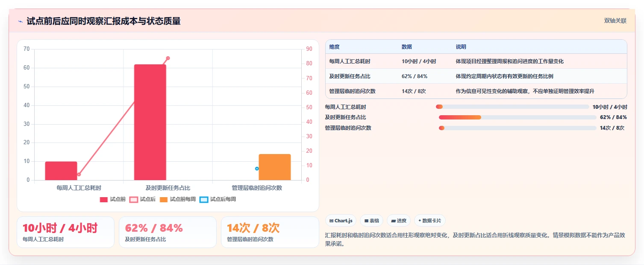Click the 62% / 84% data card
The width and height of the screenshot is (644, 265).
point(168,232)
